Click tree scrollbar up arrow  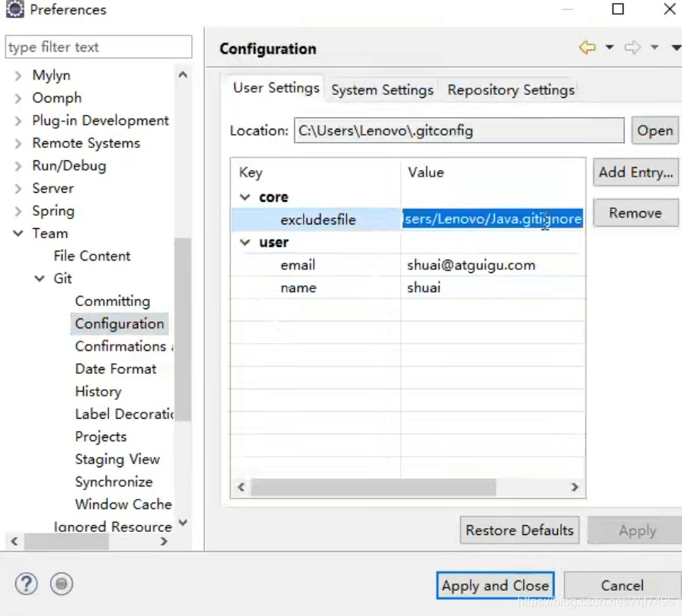click(x=183, y=75)
